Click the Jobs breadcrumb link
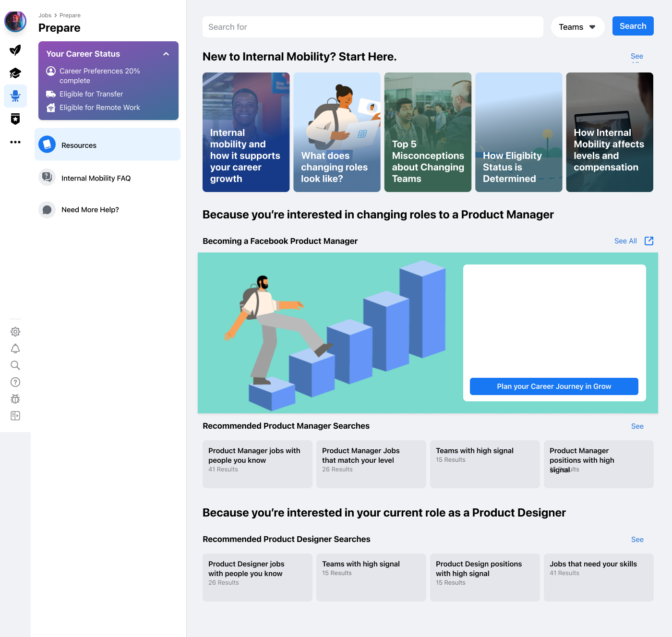Image resolution: width=672 pixels, height=637 pixels. [x=45, y=15]
